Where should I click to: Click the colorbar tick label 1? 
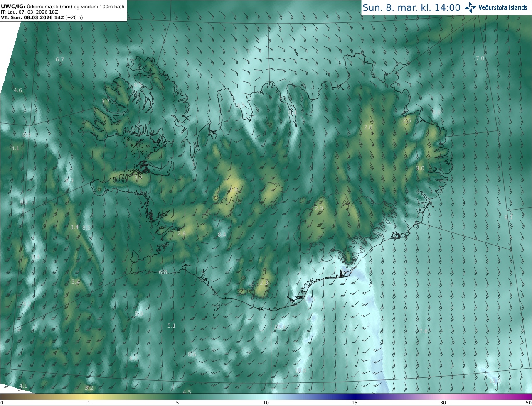(89, 403)
